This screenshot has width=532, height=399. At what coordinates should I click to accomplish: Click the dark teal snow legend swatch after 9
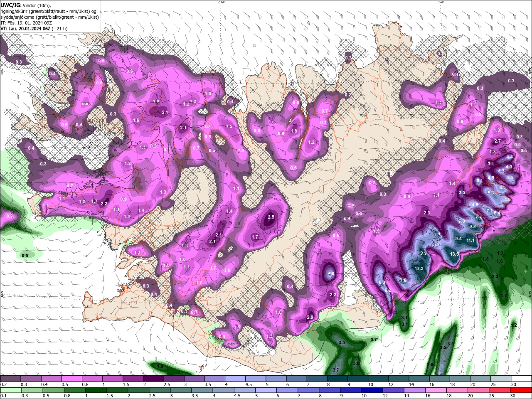point(358,379)
